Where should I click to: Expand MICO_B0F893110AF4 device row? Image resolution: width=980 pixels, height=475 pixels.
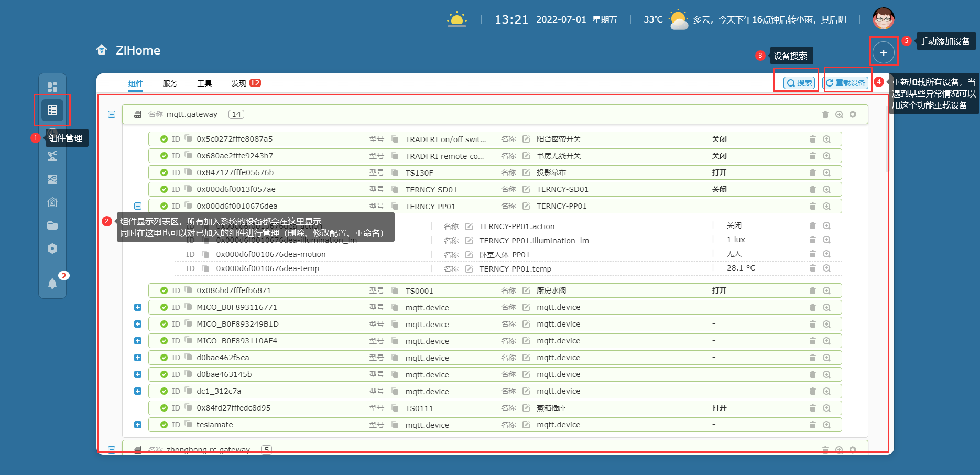pos(138,341)
